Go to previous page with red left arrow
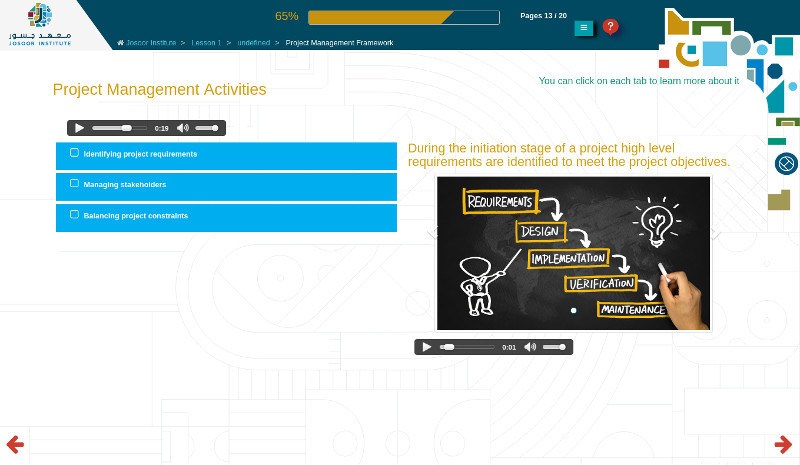 click(x=15, y=445)
